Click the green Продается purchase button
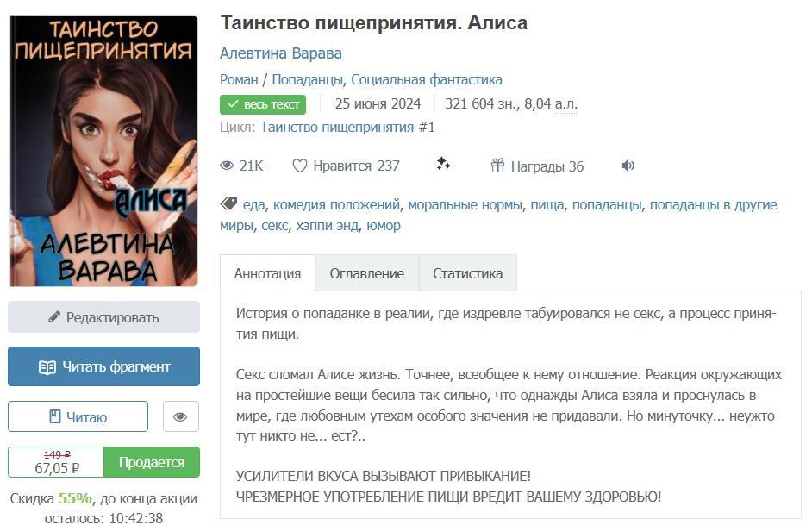 coord(152,462)
